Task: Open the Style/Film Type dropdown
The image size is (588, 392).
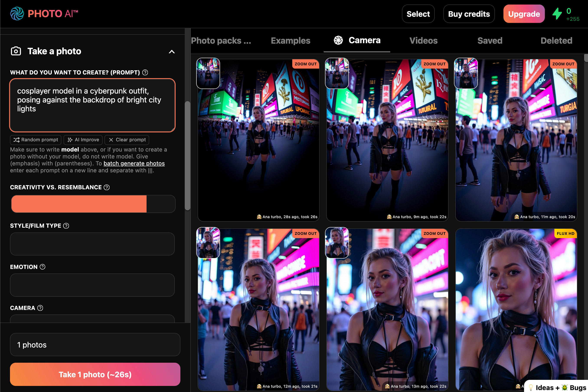Action: [x=92, y=244]
